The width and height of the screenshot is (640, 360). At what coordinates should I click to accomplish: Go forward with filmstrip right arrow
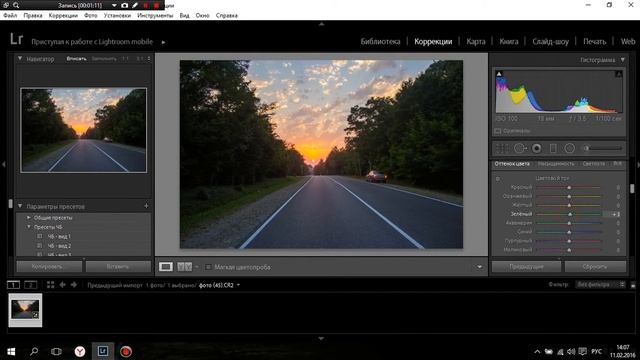74,285
